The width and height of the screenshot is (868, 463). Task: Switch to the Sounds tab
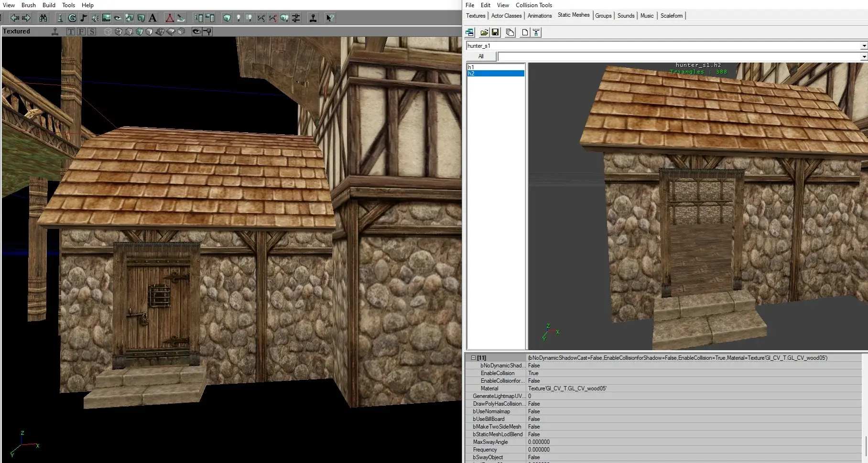[x=626, y=16]
